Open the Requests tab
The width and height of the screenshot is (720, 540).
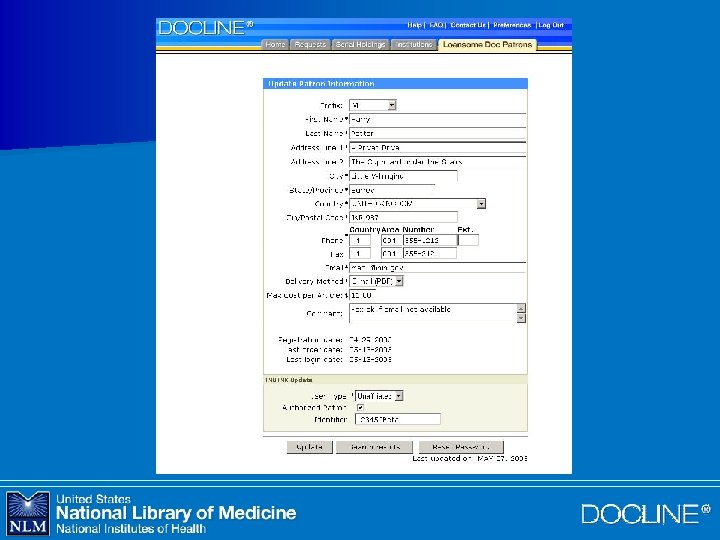pyautogui.click(x=310, y=45)
